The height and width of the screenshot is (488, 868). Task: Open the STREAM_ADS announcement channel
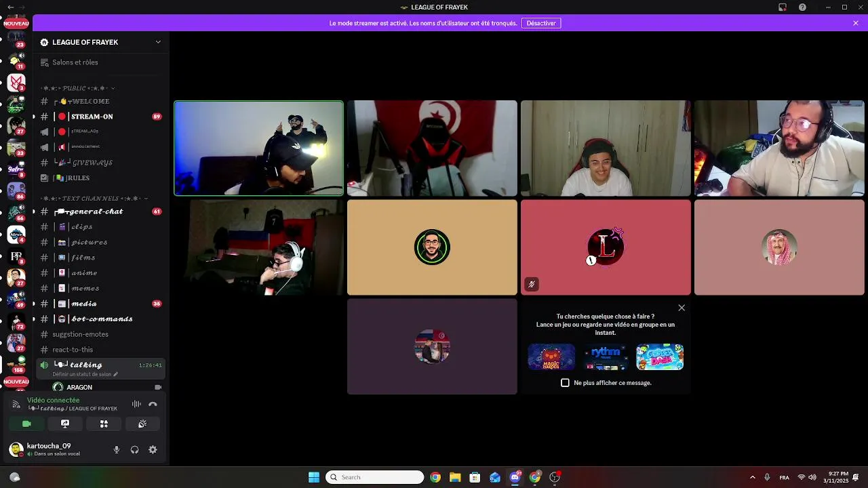(102, 131)
